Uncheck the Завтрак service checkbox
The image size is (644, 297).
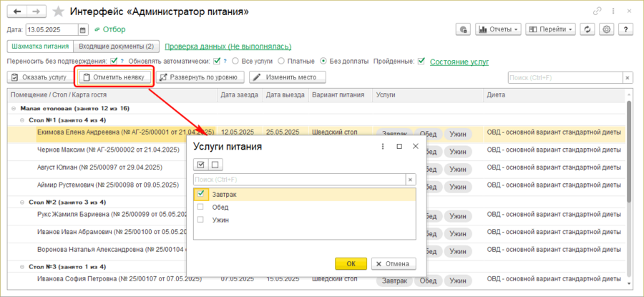pyautogui.click(x=201, y=194)
